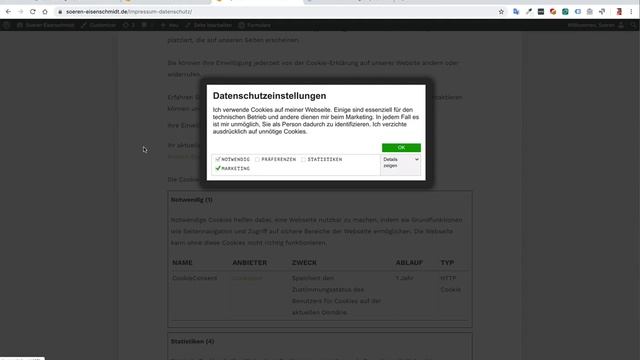Click the TYP column header
The height and width of the screenshot is (360, 640).
coord(447,262)
